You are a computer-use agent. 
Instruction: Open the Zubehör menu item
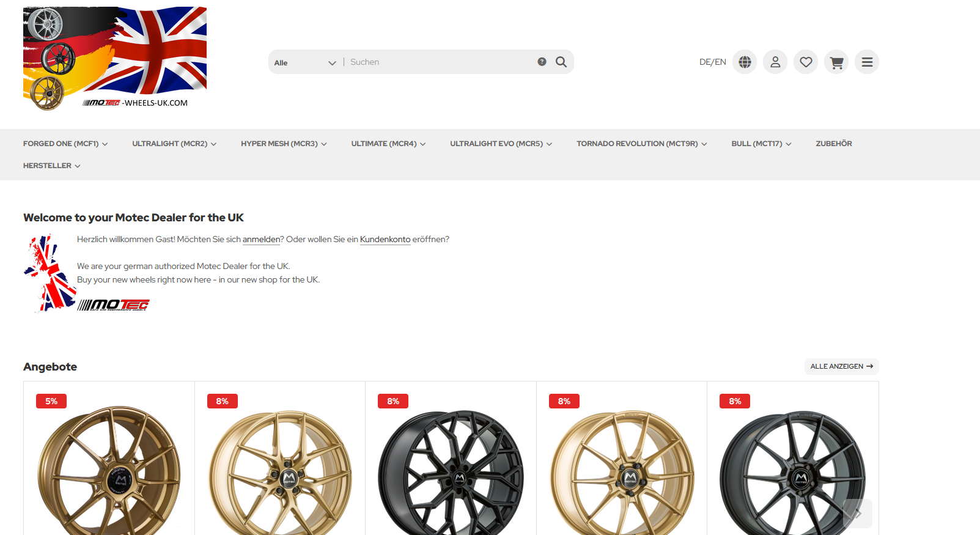[x=834, y=144]
